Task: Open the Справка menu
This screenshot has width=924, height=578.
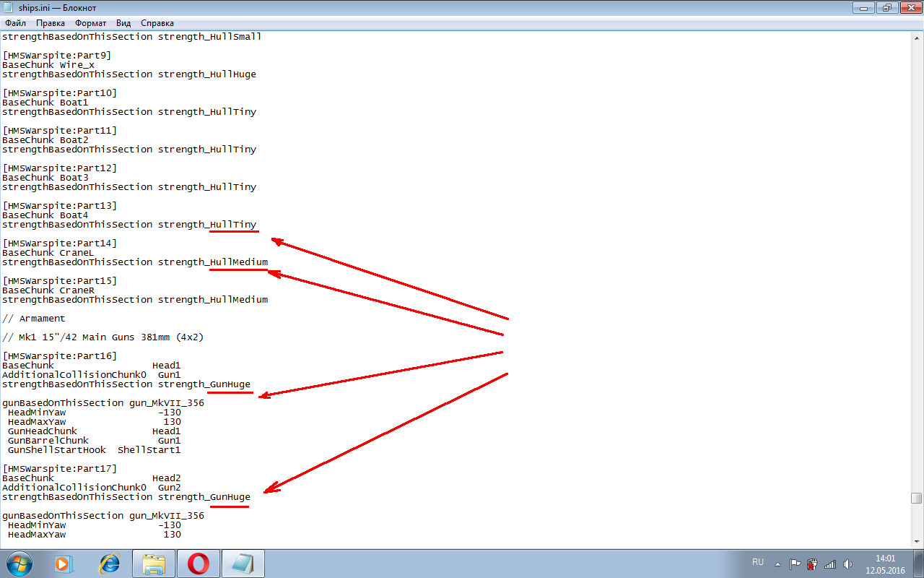Action: tap(157, 23)
